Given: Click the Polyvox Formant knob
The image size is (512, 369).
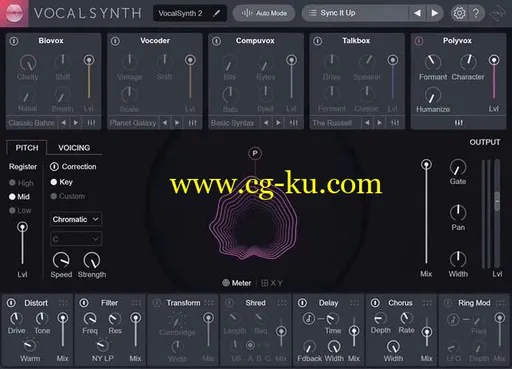Looking at the screenshot, I should coord(433,62).
